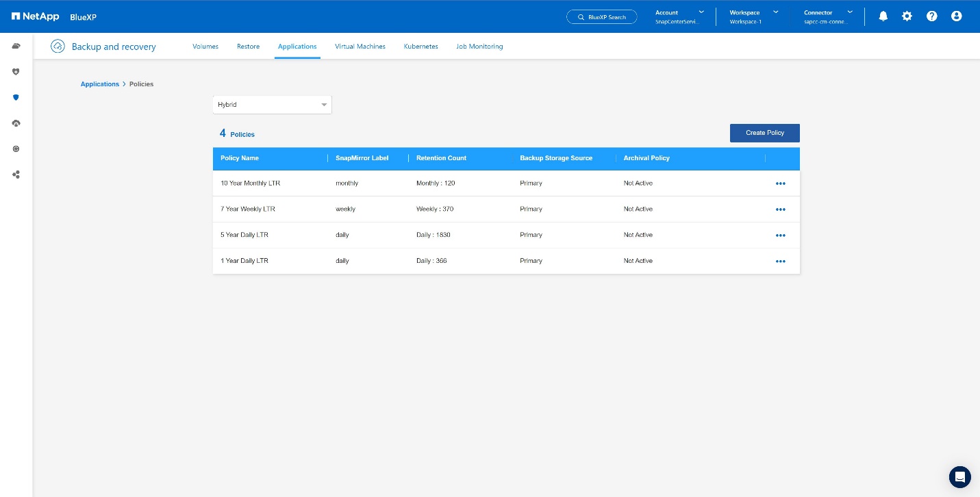Switch to the Job Monitoring tab
The width and height of the screenshot is (980, 497).
pyautogui.click(x=479, y=47)
